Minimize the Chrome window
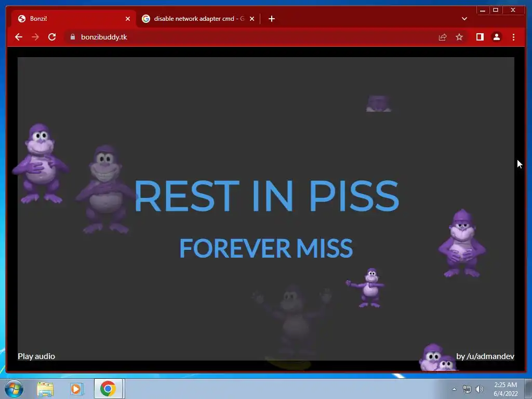Screen dimensions: 532x399 click(483, 10)
